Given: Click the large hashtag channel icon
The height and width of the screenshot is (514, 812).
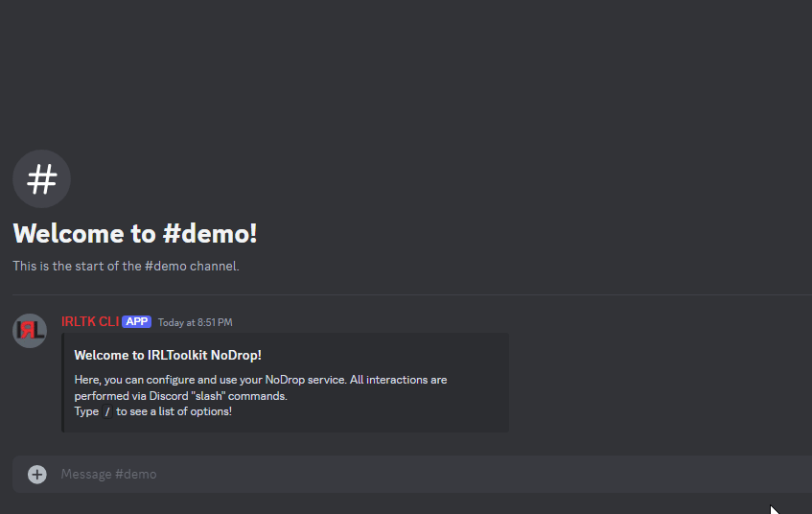Looking at the screenshot, I should click(41, 178).
